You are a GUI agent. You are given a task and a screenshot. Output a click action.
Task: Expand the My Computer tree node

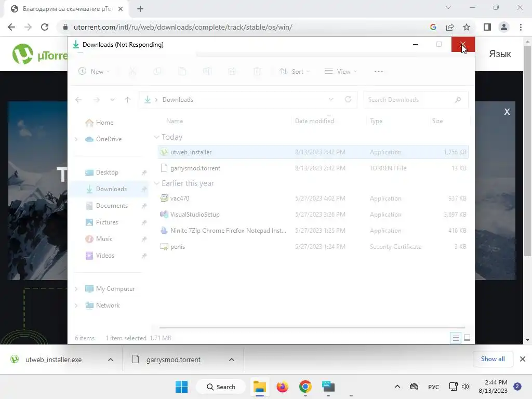pos(76,289)
